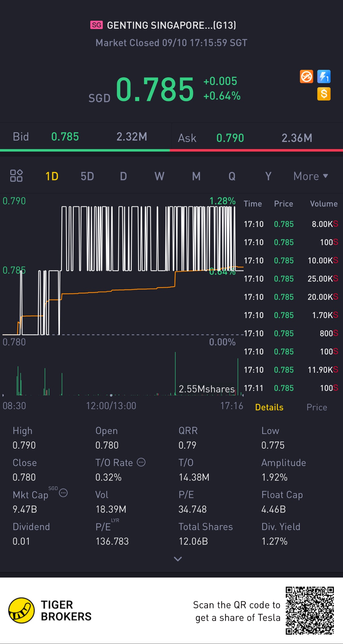
Task: Open Mkt Cap info bubble icon
Action: pyautogui.click(x=63, y=493)
